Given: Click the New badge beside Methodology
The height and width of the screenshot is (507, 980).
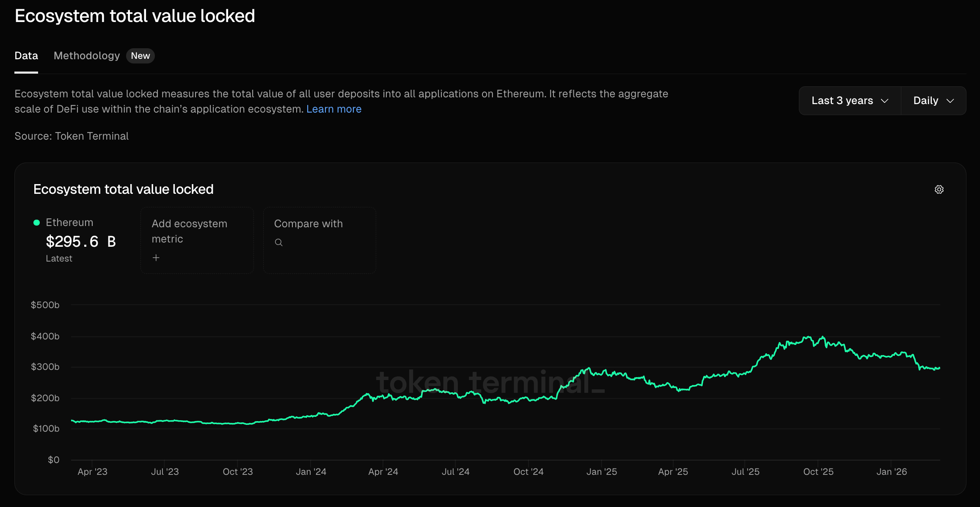Looking at the screenshot, I should tap(140, 56).
